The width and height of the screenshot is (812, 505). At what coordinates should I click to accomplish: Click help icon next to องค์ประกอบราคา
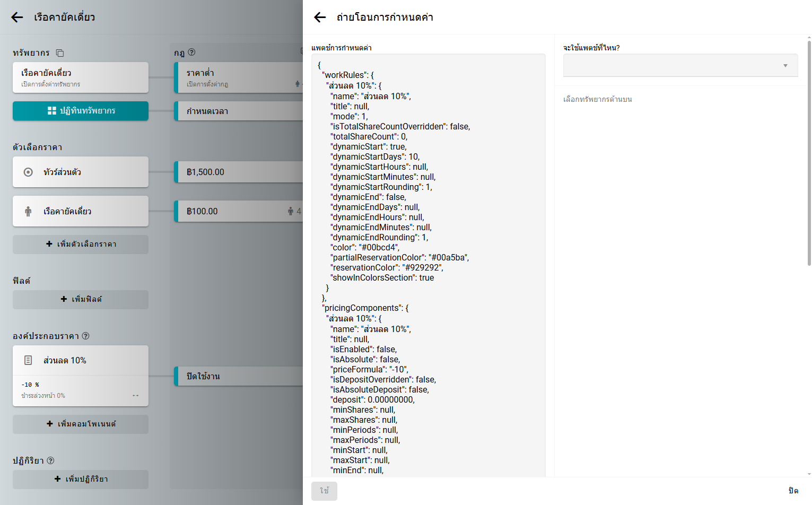(x=86, y=336)
